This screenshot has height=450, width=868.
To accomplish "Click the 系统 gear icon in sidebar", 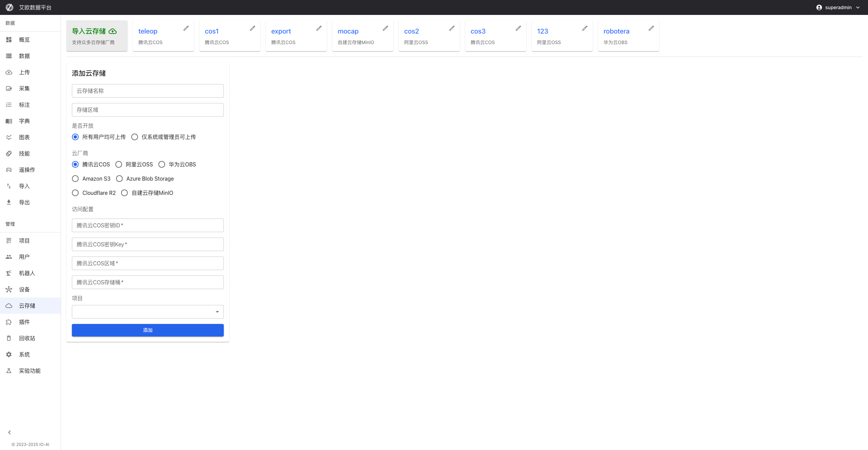I will tap(9, 354).
